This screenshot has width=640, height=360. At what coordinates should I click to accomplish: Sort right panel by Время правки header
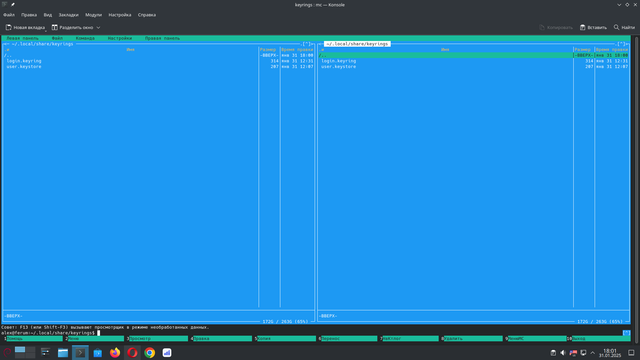pyautogui.click(x=612, y=49)
